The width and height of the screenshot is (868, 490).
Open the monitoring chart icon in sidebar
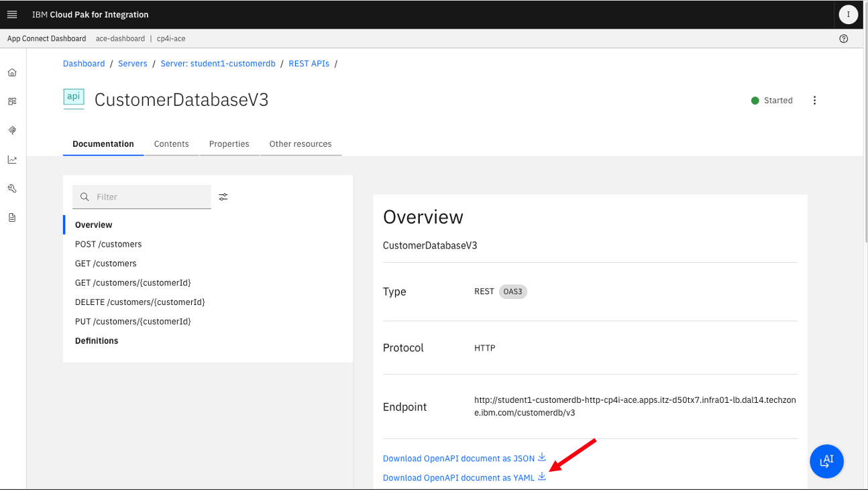12,160
